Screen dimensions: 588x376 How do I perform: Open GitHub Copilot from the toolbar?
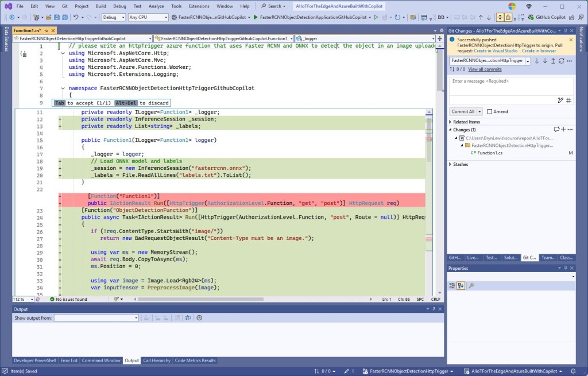coord(546,17)
